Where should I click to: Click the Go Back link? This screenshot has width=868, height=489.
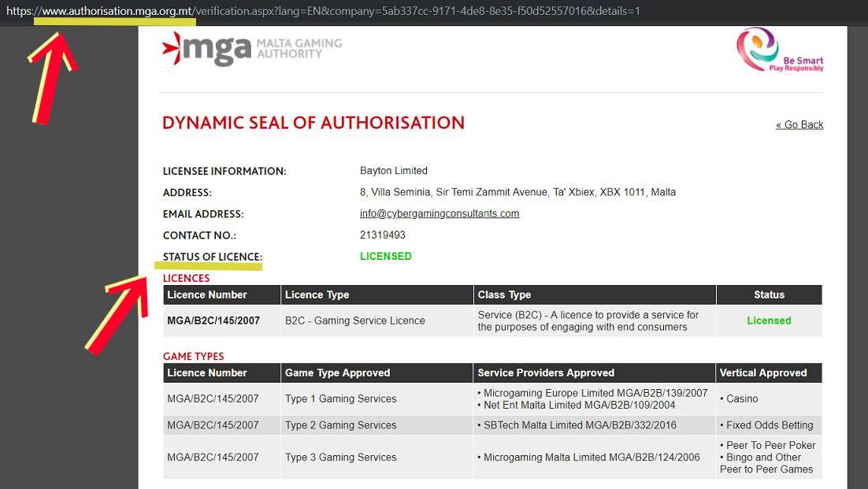point(799,124)
